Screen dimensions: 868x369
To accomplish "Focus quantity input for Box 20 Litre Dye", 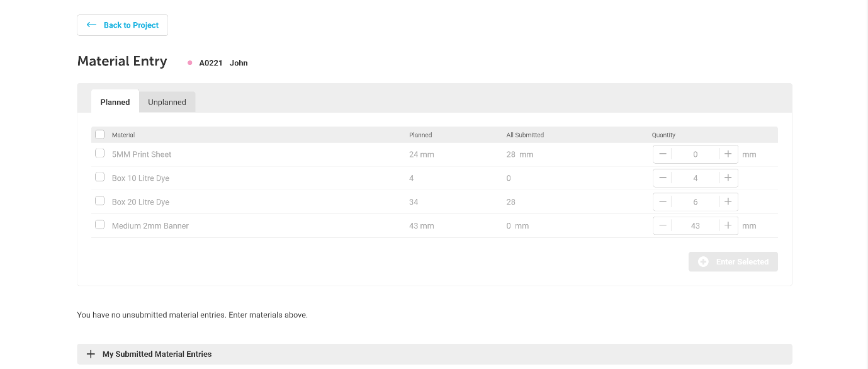I will point(695,202).
